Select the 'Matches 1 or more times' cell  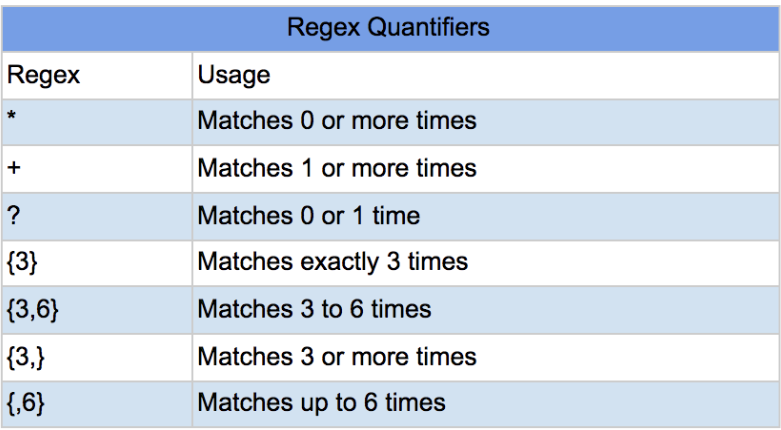tap(485, 169)
